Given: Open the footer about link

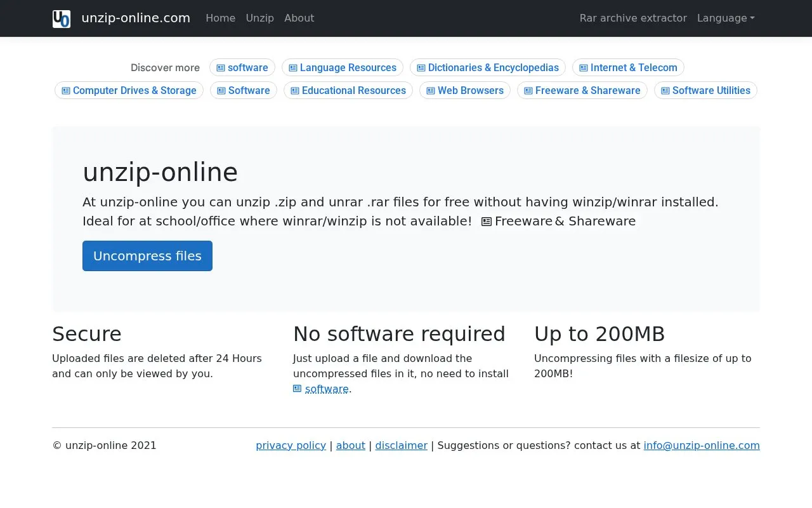Looking at the screenshot, I should click(x=351, y=445).
